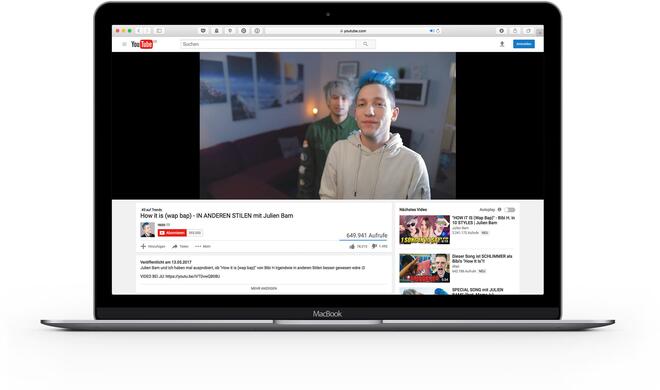Dislike the video with thumbs down
The image size is (660, 390).
(374, 247)
